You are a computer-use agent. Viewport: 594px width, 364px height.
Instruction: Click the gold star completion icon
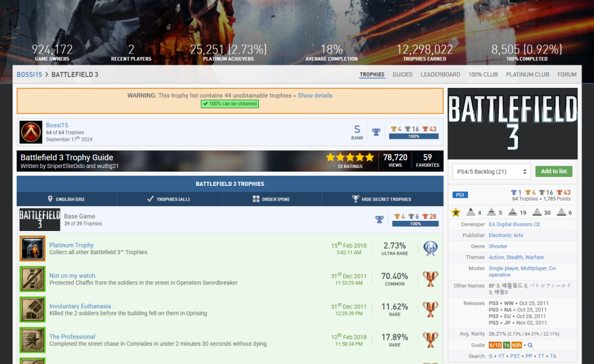(456, 213)
